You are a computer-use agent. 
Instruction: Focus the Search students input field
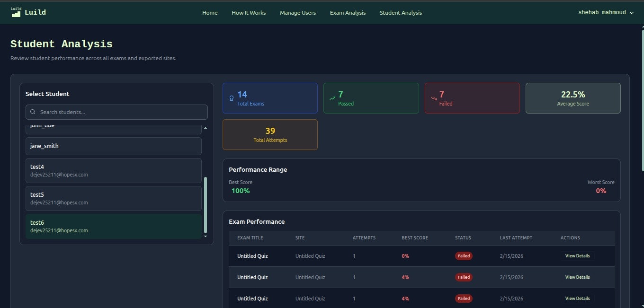[x=116, y=112]
